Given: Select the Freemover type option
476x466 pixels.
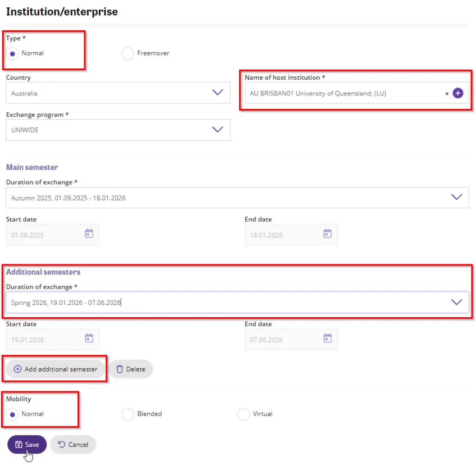Looking at the screenshot, I should point(127,53).
